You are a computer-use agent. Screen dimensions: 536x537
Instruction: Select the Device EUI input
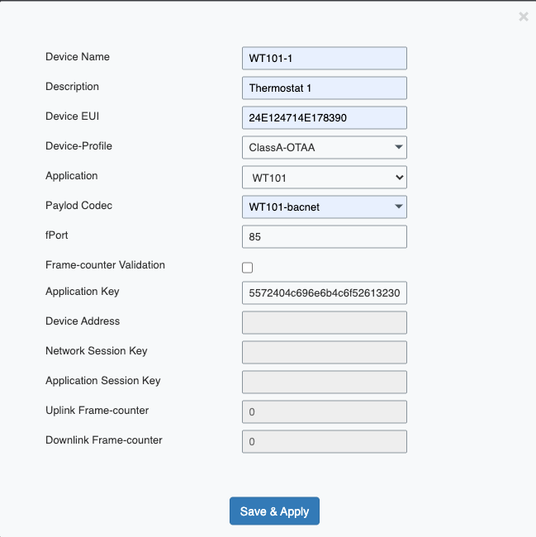(324, 118)
